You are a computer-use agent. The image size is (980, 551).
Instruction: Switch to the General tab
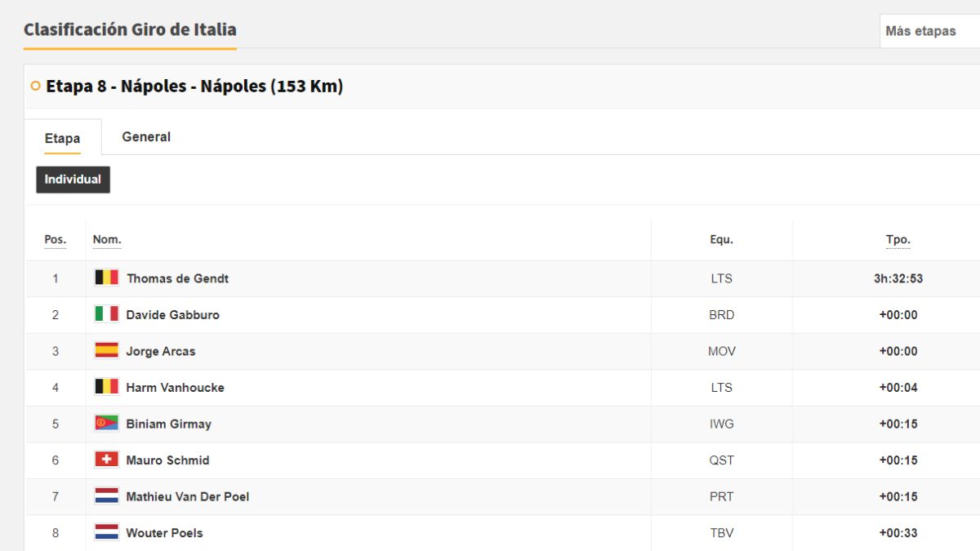146,137
